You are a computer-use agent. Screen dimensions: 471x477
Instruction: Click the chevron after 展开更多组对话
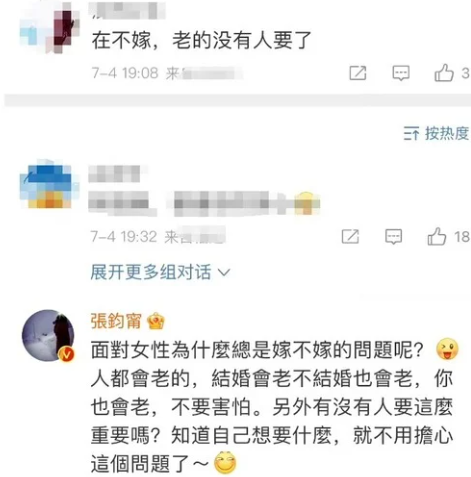[224, 273]
